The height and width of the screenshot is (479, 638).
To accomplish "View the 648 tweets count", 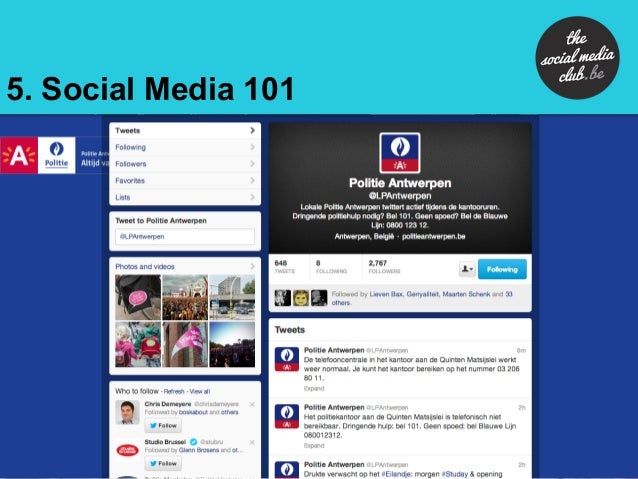I will pyautogui.click(x=284, y=267).
